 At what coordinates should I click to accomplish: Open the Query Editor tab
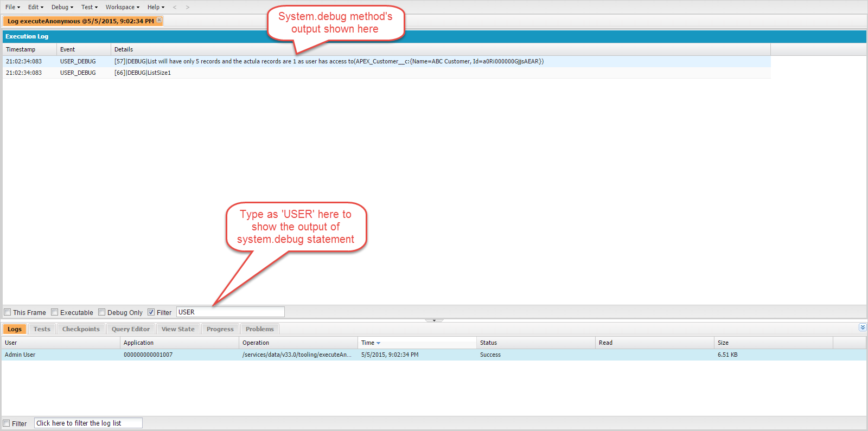tap(131, 329)
